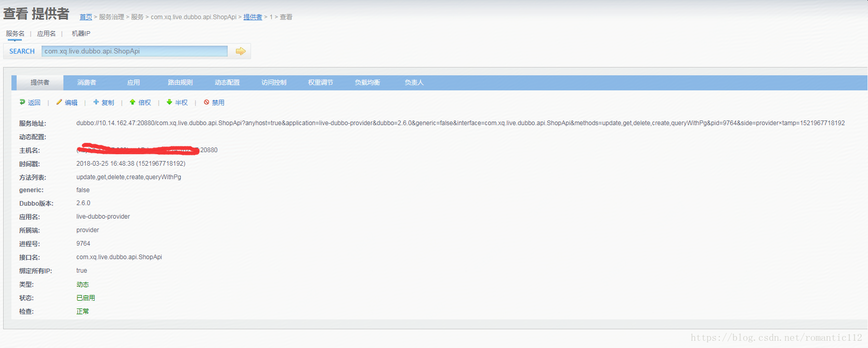Click the host port number 20880
This screenshot has height=348, width=868.
coord(209,150)
